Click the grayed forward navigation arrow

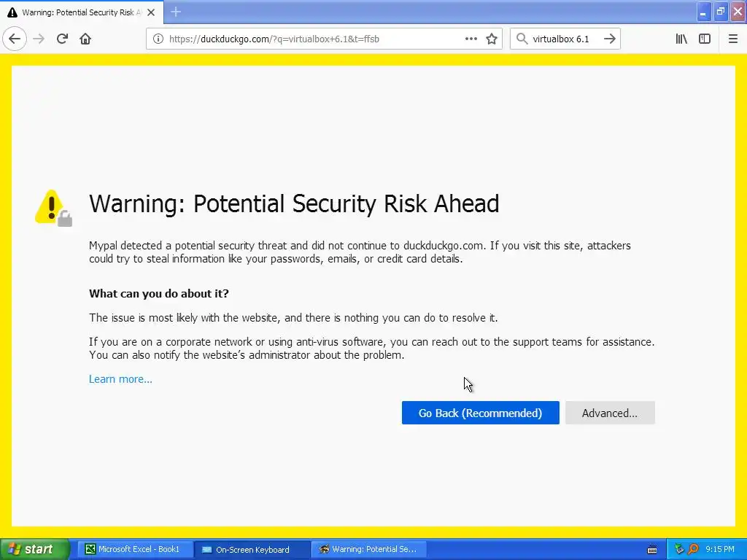(39, 39)
